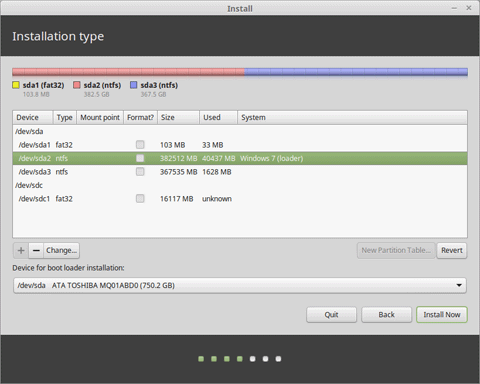Click the blue sda3 legend square
Screen dimensions: 480x384
[134, 85]
